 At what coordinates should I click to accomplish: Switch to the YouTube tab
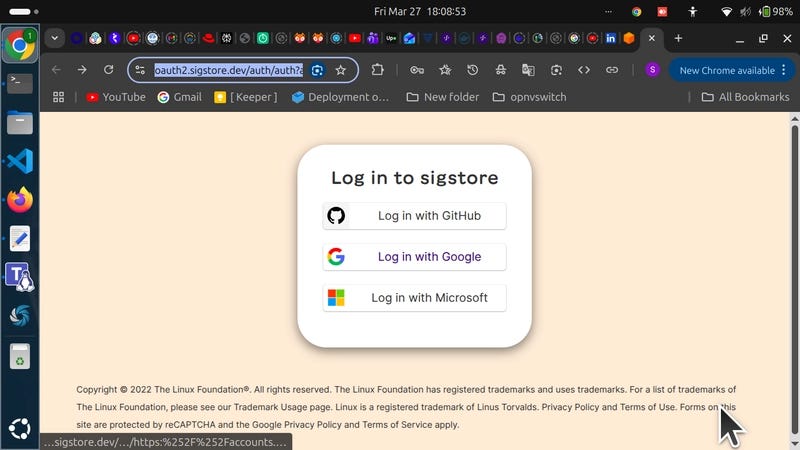[355, 38]
